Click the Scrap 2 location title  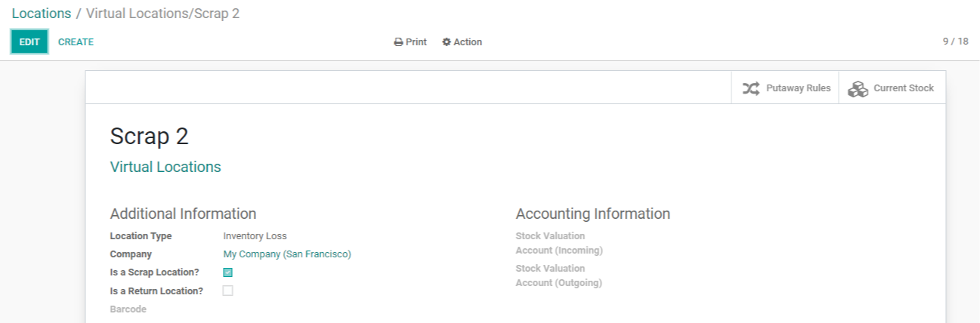[149, 137]
